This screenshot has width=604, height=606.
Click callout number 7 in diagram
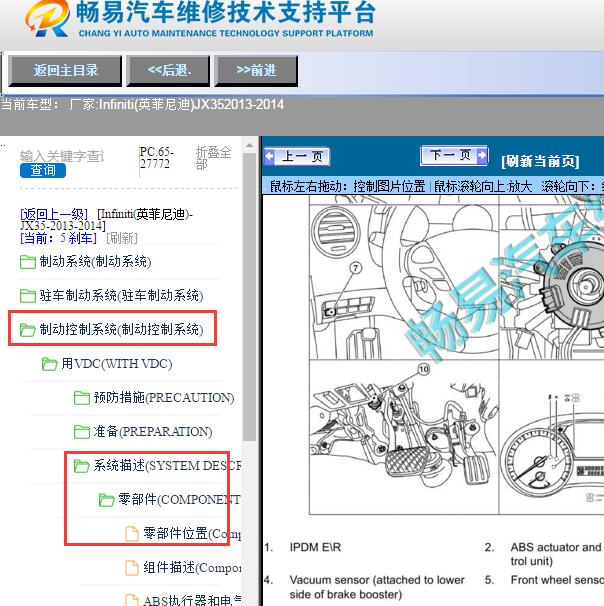pos(356,268)
